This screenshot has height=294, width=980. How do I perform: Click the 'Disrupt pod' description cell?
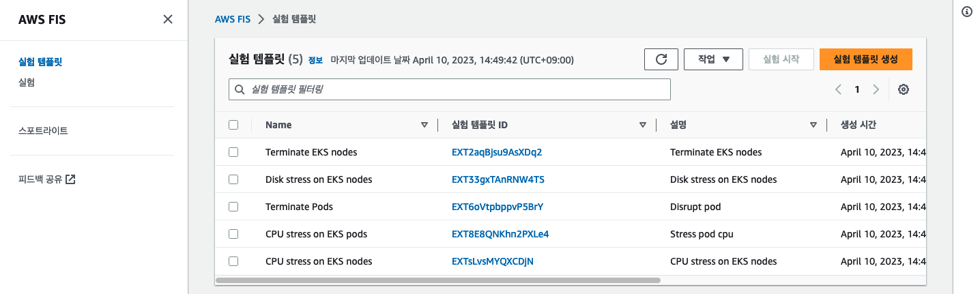[x=695, y=207]
